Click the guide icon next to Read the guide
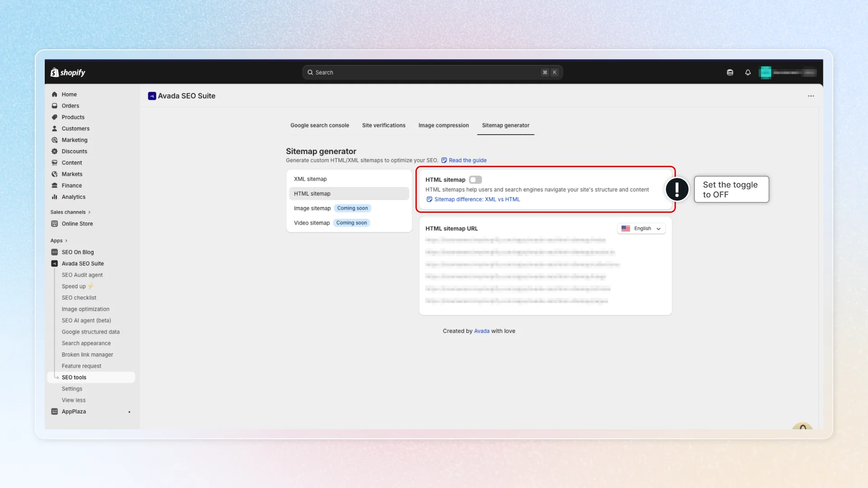Screen dimensions: 868x488 [444, 160]
